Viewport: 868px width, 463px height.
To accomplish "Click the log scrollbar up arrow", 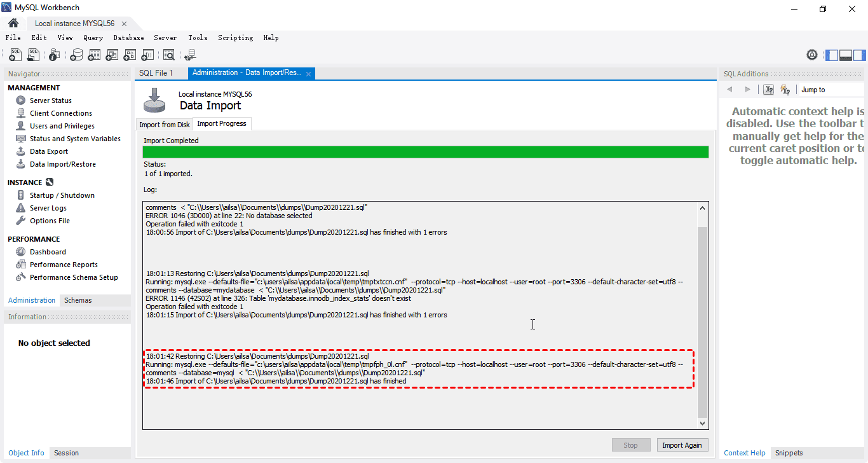I will [x=702, y=207].
